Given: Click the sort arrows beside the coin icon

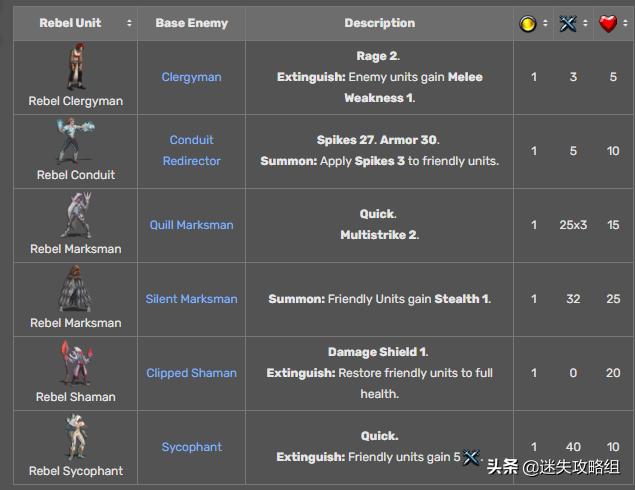Looking at the screenshot, I should click(545, 23).
